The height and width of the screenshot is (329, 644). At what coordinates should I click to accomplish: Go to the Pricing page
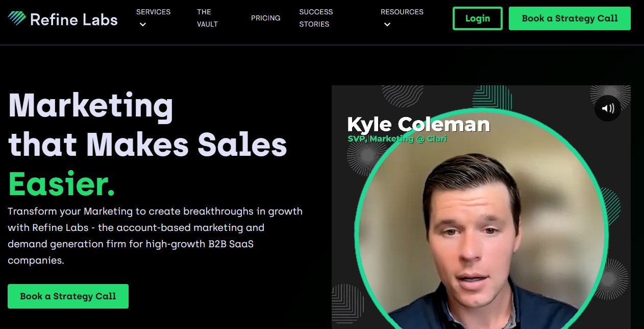pos(265,18)
